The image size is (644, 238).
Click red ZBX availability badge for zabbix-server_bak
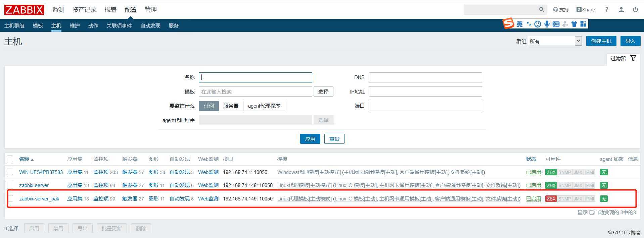point(551,199)
